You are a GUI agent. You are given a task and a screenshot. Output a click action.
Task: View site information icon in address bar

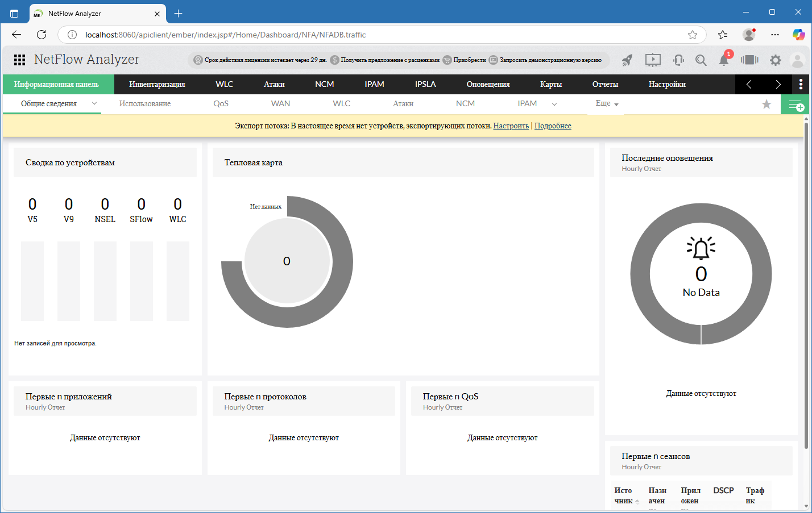[x=72, y=35]
